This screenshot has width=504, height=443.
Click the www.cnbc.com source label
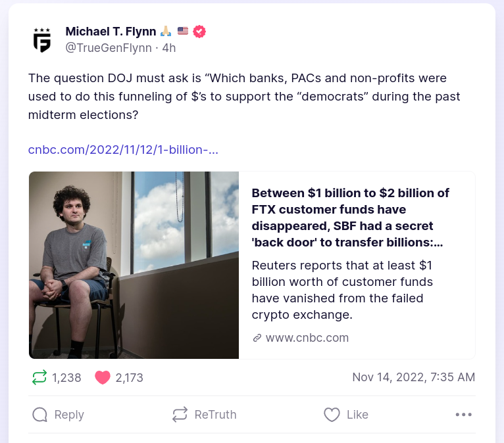coord(307,338)
